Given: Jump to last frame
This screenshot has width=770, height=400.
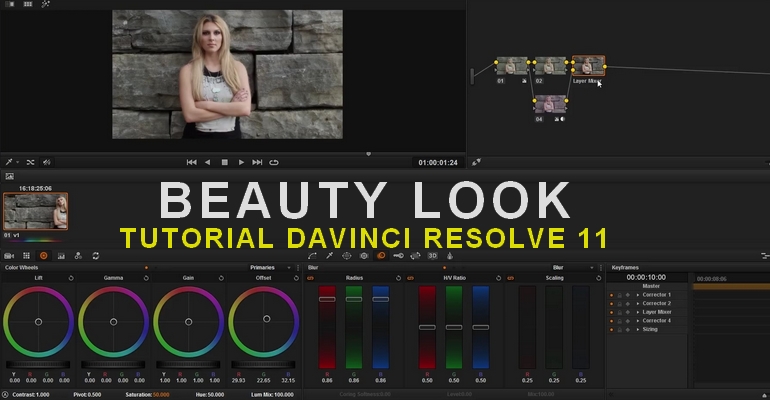Looking at the screenshot, I should [x=257, y=162].
